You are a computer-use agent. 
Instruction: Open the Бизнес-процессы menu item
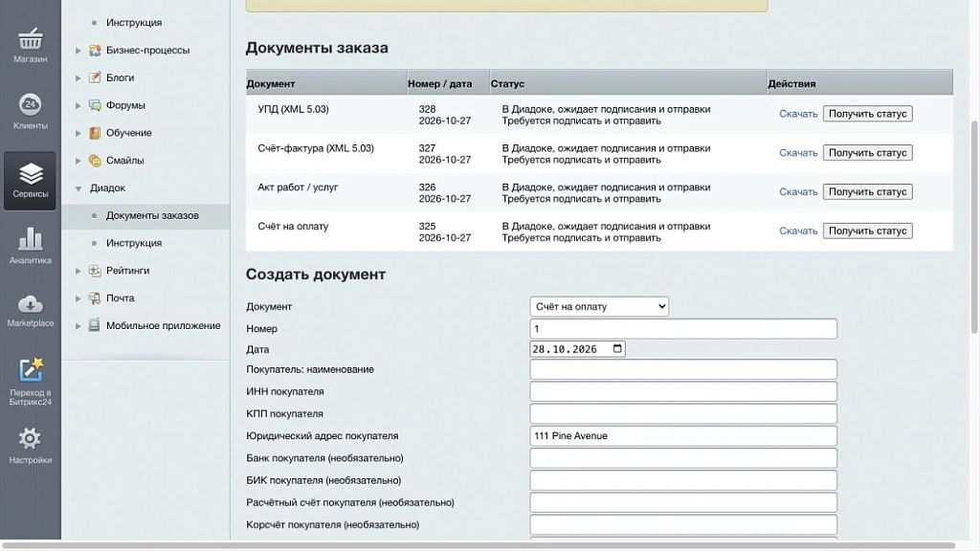pos(147,50)
